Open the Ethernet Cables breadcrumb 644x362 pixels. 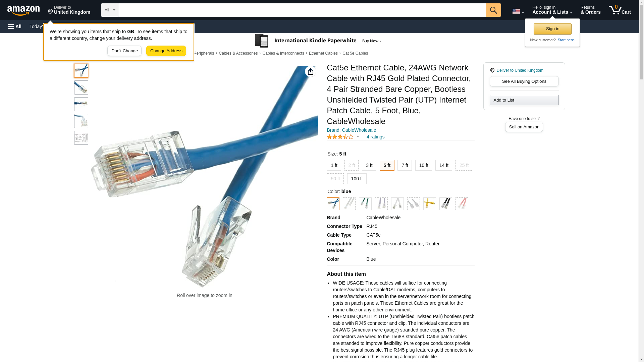pyautogui.click(x=323, y=53)
